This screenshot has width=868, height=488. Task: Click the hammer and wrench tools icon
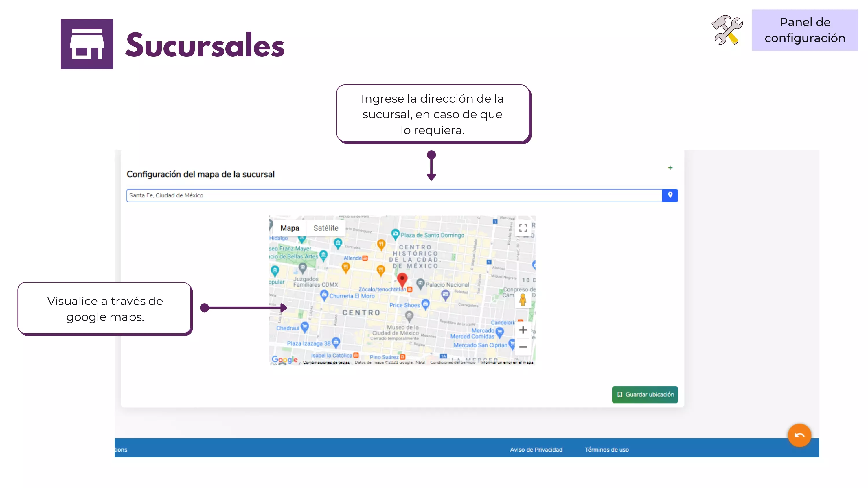(727, 30)
